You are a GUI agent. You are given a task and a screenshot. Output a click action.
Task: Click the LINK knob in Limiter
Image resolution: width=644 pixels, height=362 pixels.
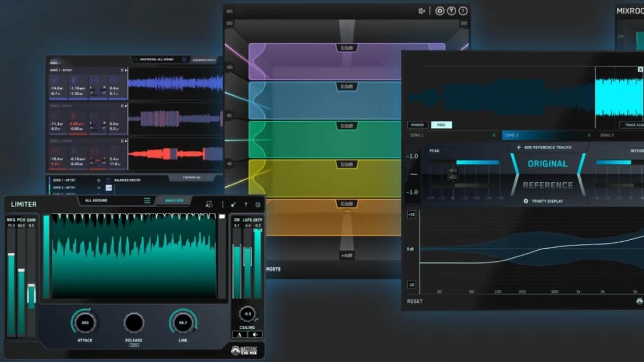[183, 322]
